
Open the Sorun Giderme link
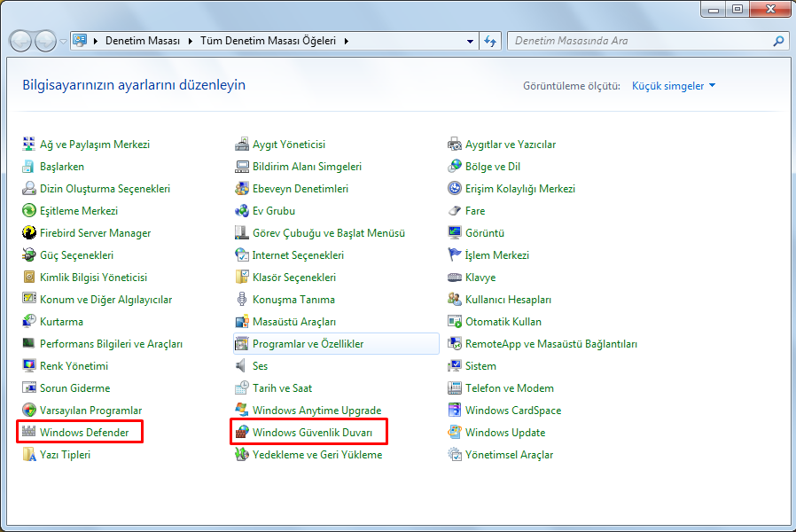[75, 387]
